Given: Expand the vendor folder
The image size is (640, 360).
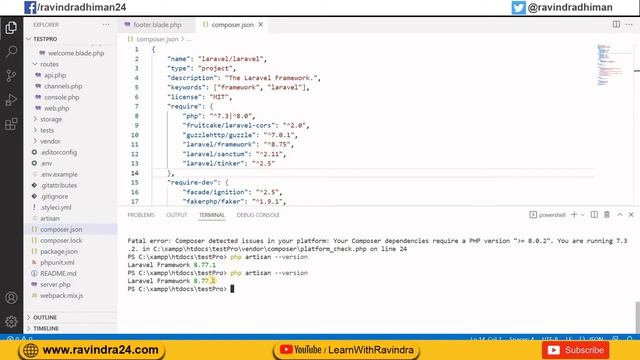Looking at the screenshot, I should coord(70,141).
